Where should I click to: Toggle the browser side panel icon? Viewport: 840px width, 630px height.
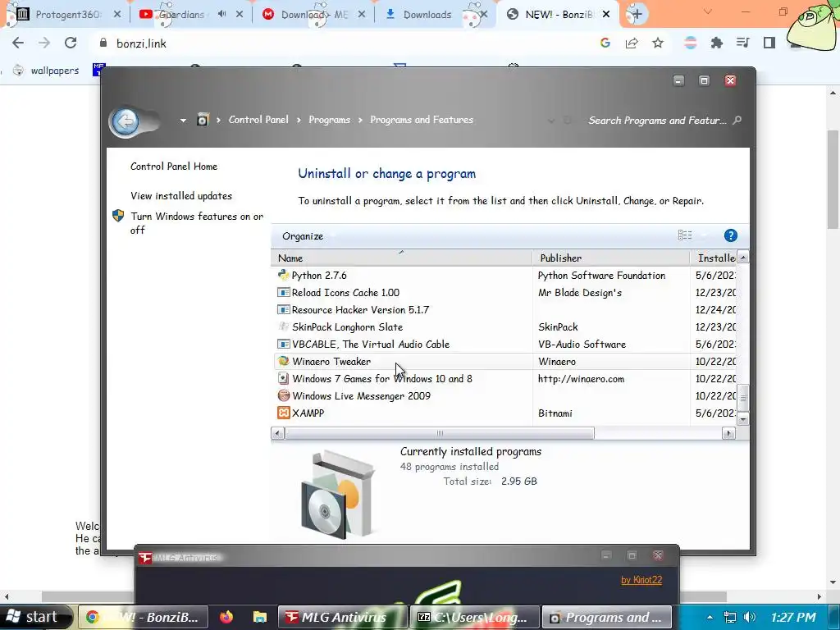[769, 43]
